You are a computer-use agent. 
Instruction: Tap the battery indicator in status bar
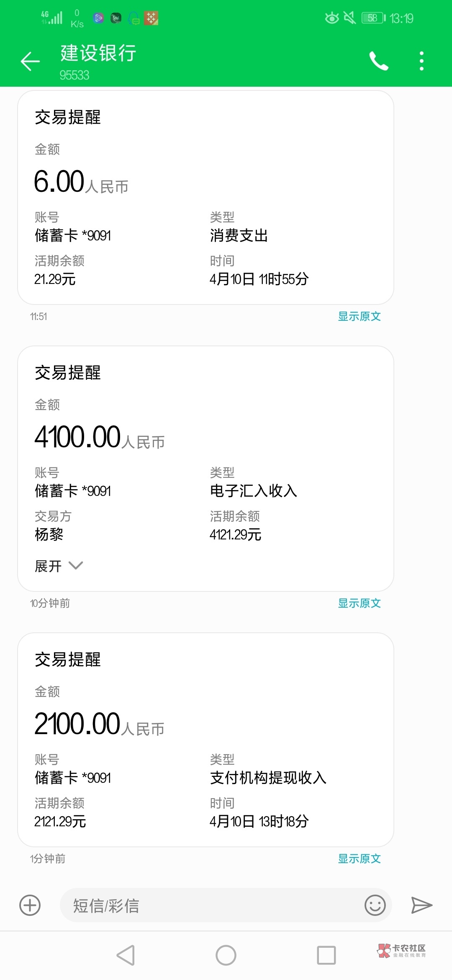pyautogui.click(x=373, y=18)
